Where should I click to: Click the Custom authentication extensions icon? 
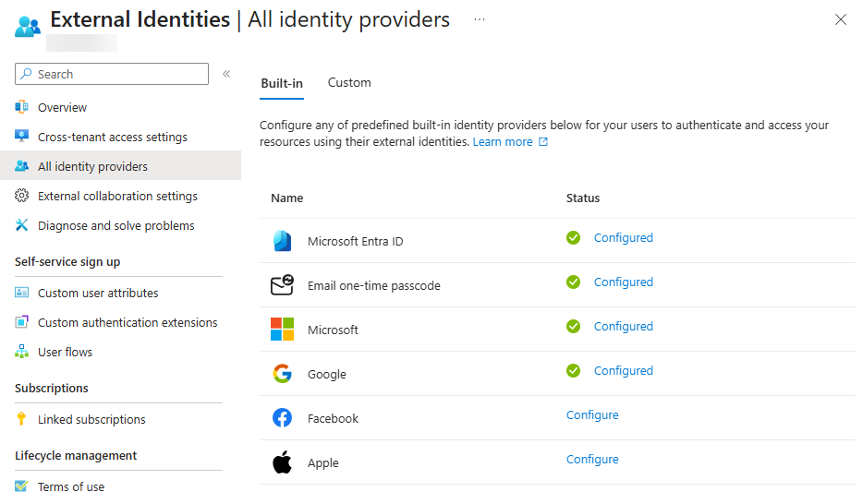coord(21,322)
